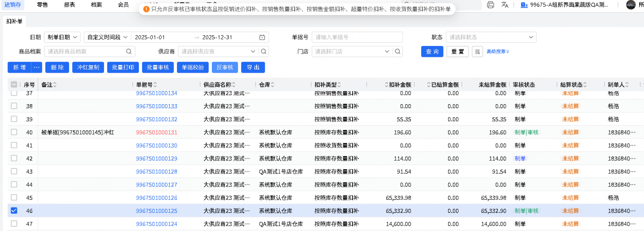Sort table by 单据号 column
Screen dimensions: 644x231
tap(155, 85)
